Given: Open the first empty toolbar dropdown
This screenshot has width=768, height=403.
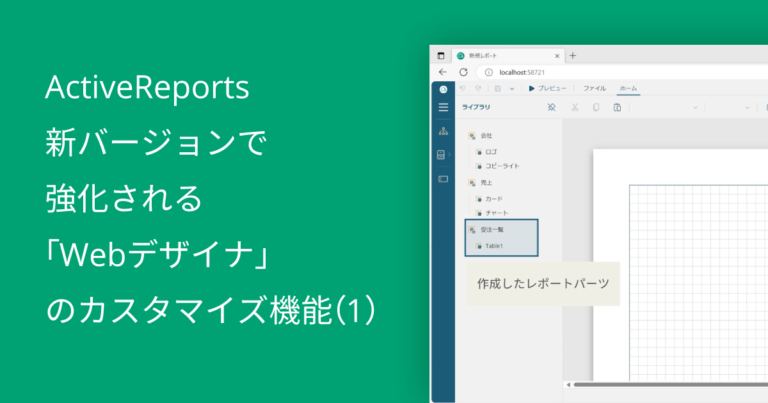Looking at the screenshot, I should tap(695, 108).
